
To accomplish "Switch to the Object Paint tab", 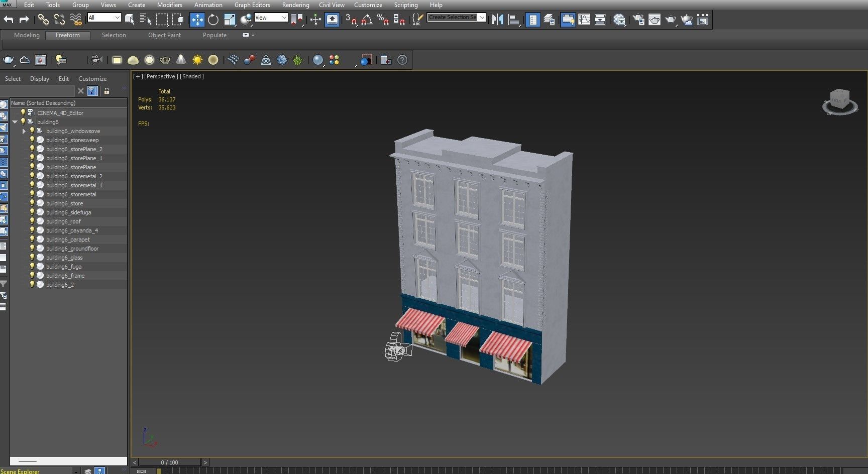I will [x=164, y=35].
